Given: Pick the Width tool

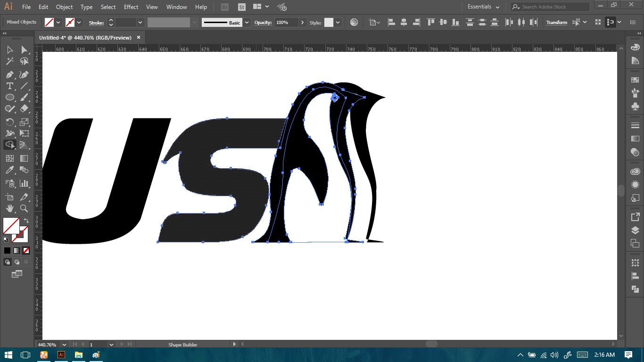Looking at the screenshot, I should tap(9, 133).
